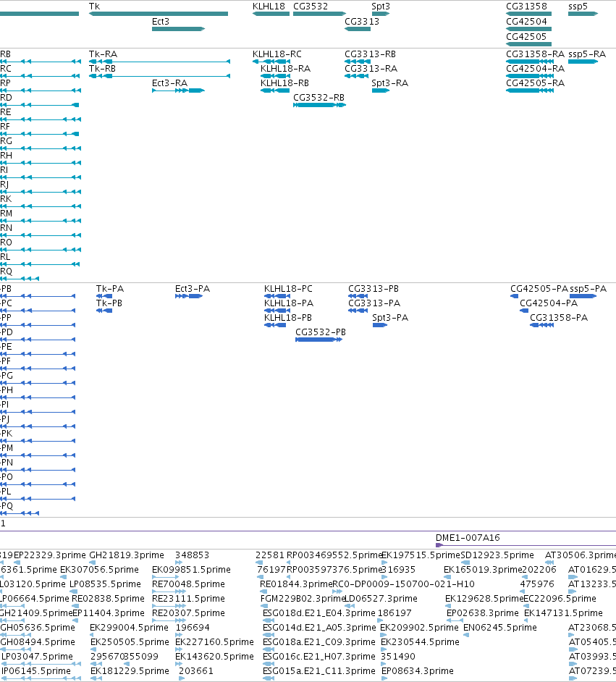Select the CG42504-PA protein label
Image resolution: width=616 pixels, height=682 pixels.
pyautogui.click(x=549, y=303)
